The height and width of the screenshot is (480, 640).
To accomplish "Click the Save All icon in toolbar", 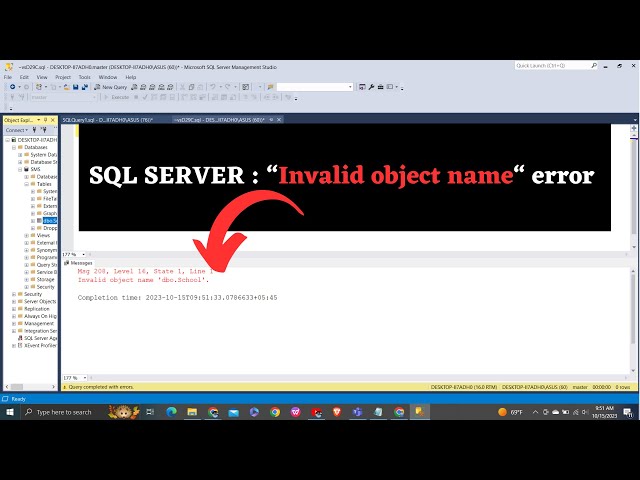I will click(85, 87).
